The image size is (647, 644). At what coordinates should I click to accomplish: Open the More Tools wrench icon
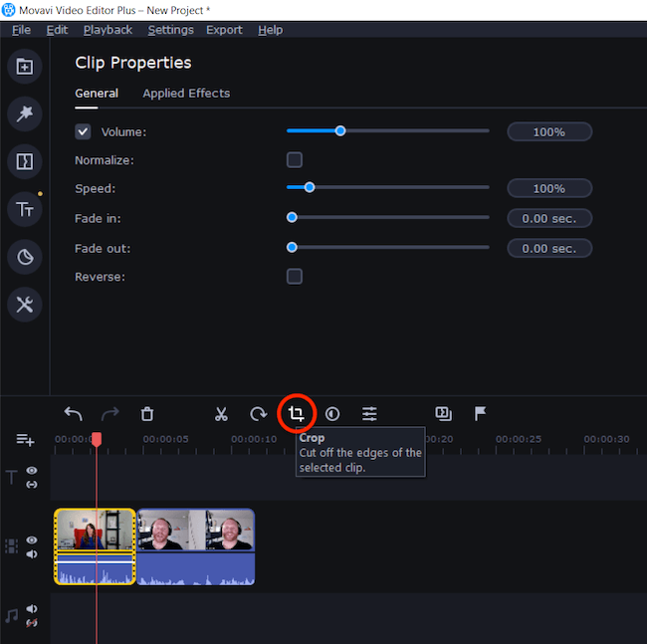point(25,305)
